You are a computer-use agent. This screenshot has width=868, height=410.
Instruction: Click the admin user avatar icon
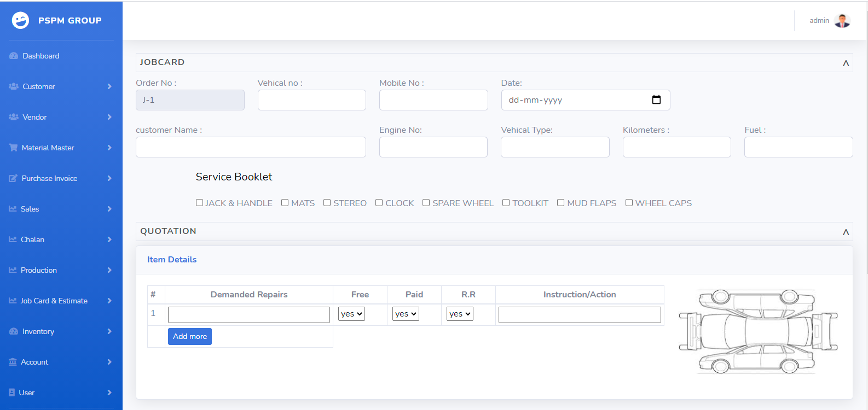click(842, 21)
